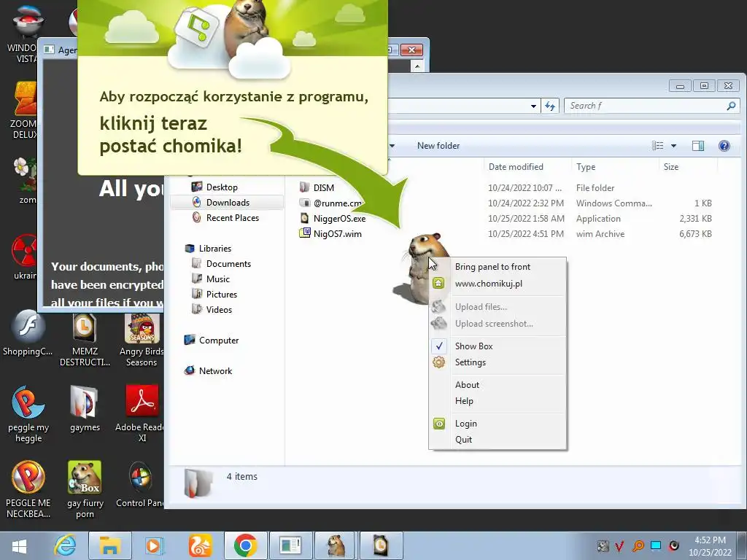Select the @runme.cmd file
The image size is (747, 560).
337,203
